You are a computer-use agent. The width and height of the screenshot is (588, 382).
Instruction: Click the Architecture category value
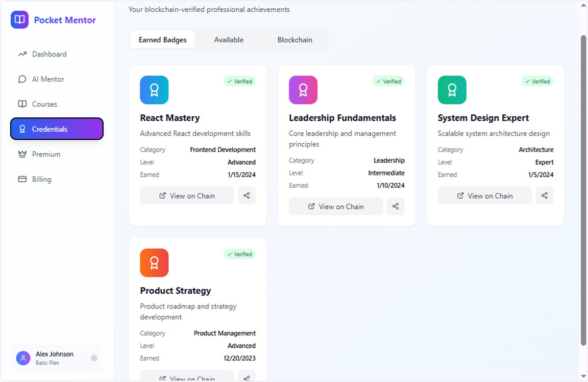coord(537,150)
